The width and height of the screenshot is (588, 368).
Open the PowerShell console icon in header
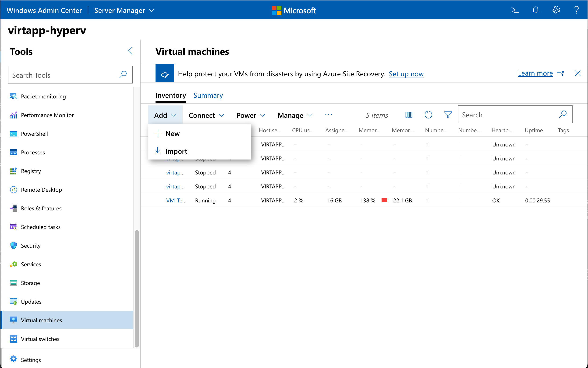pos(515,10)
